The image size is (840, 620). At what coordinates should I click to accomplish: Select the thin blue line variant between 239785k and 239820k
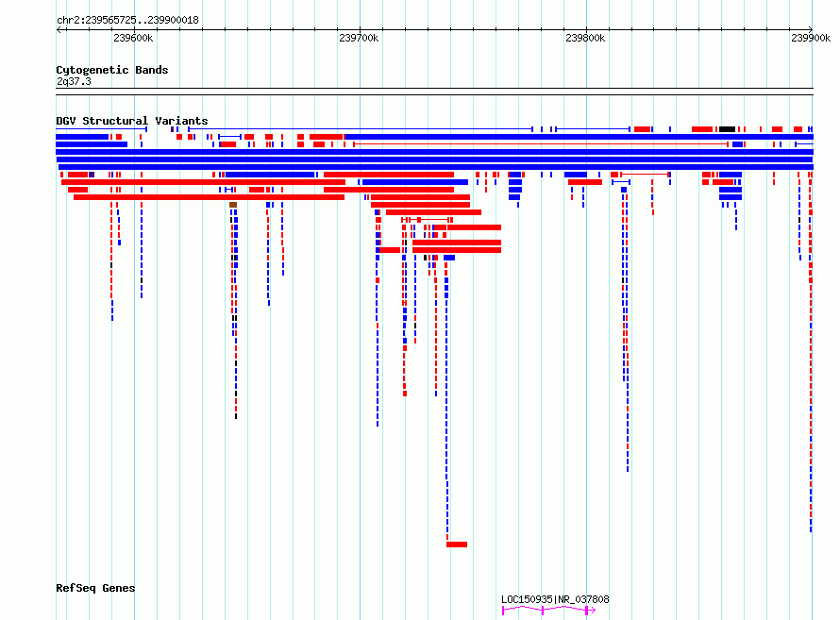pyautogui.click(x=593, y=129)
